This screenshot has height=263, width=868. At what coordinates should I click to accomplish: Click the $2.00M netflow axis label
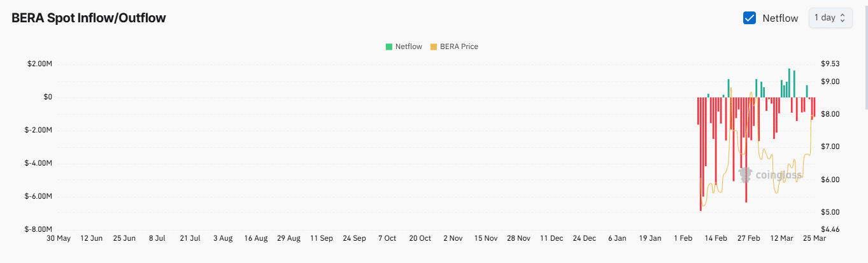click(39, 64)
